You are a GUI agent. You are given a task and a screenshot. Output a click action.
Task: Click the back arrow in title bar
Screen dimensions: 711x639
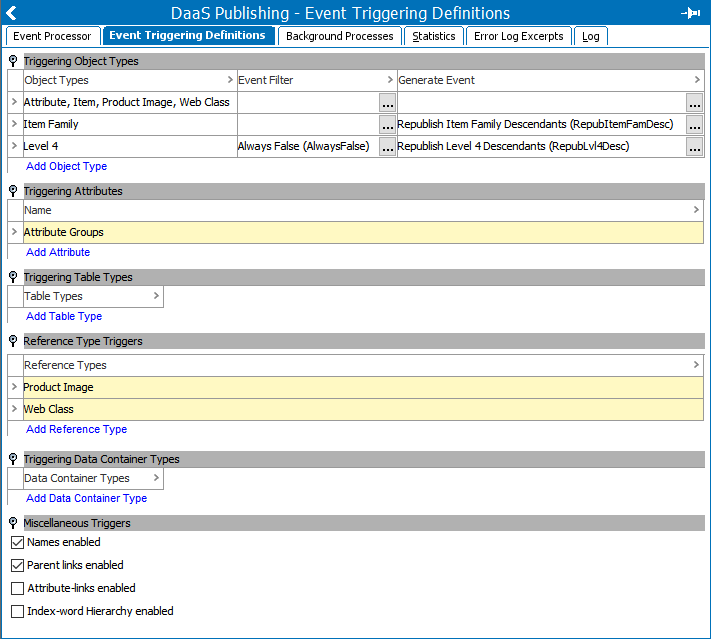pyautogui.click(x=12, y=13)
